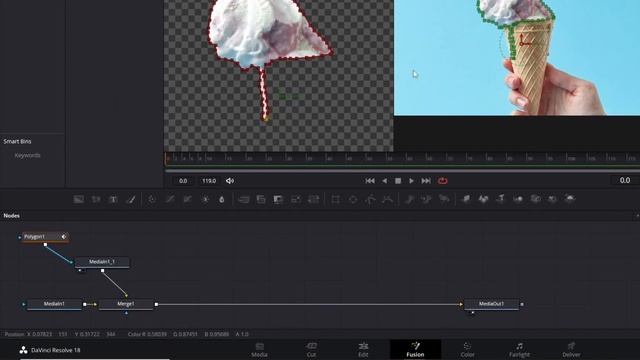Toggle loop playback button

[443, 181]
